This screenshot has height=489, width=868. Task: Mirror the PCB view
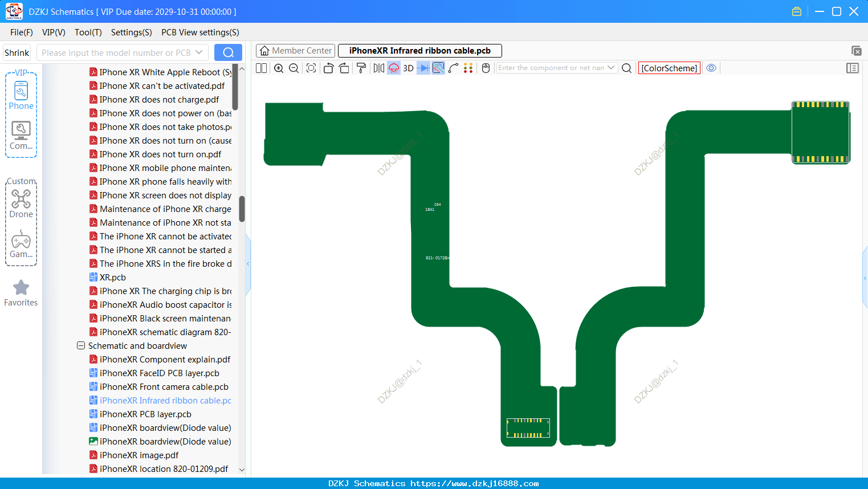point(378,68)
